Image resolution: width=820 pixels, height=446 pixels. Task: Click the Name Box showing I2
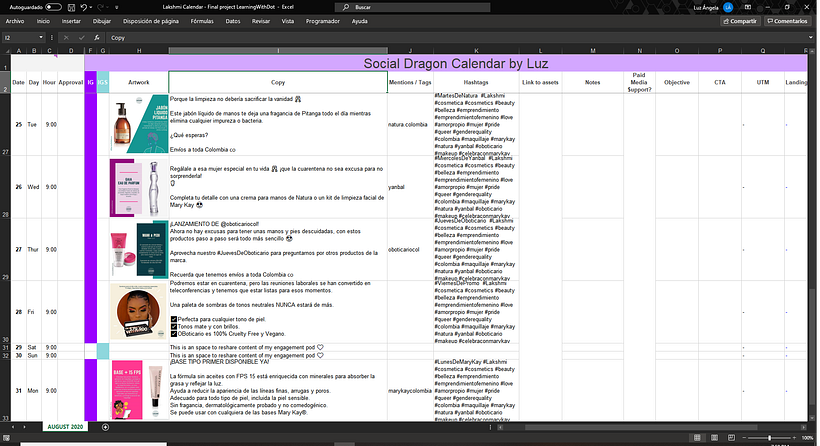coord(20,38)
